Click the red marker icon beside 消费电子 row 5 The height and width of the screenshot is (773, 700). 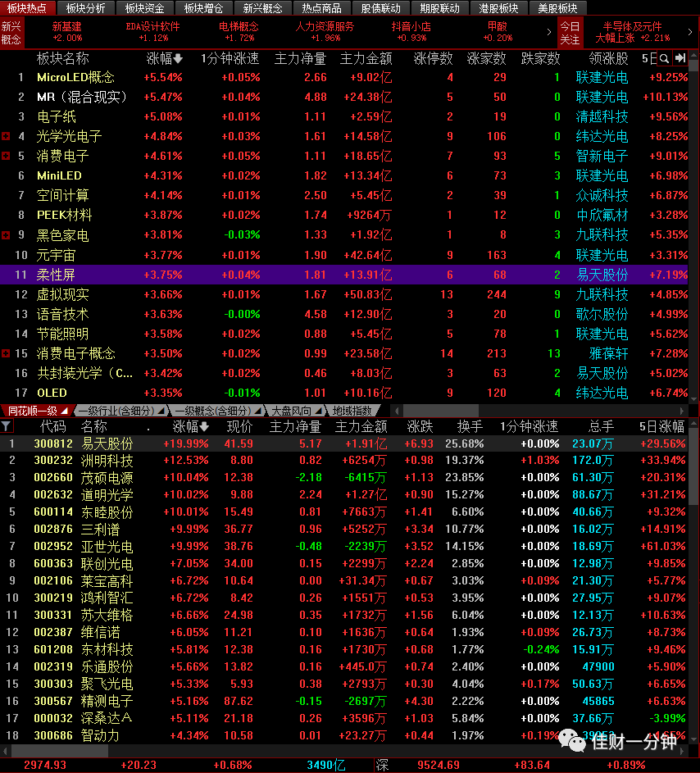point(6,156)
